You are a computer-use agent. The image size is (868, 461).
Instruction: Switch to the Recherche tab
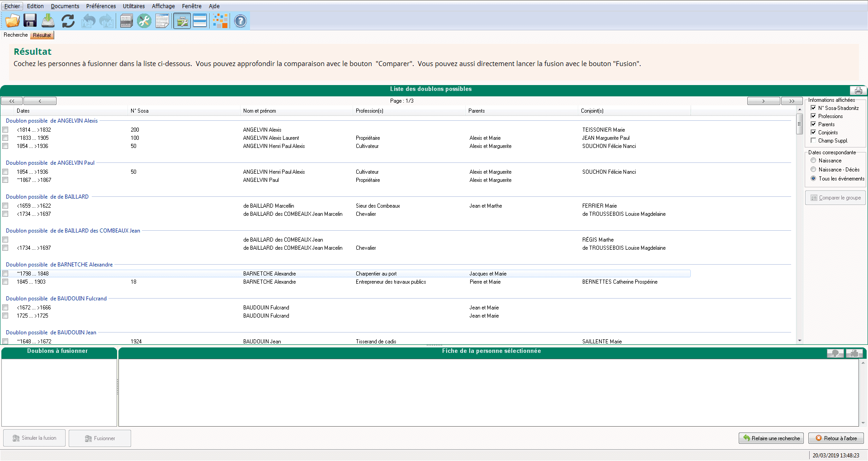16,35
